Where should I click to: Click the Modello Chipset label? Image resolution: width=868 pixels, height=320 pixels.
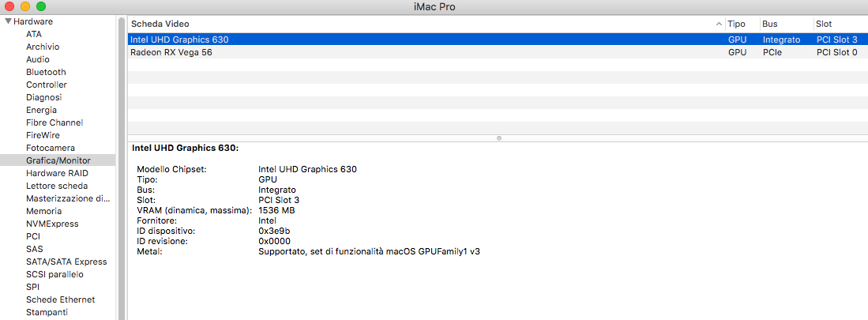171,169
